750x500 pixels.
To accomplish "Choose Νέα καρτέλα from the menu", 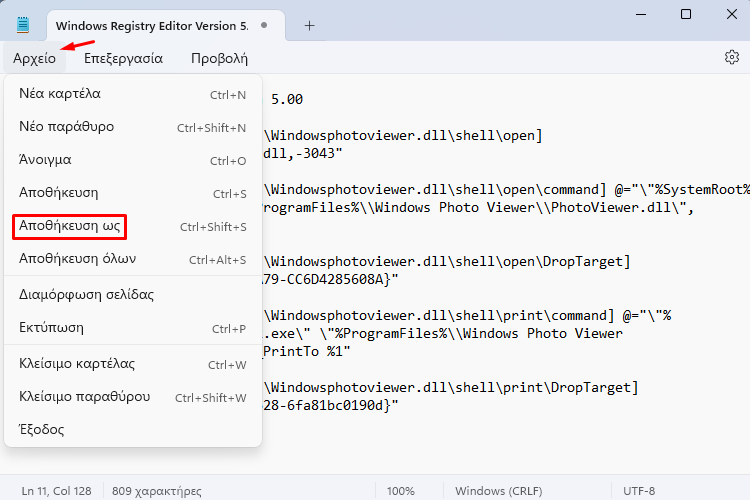I will pos(132,94).
